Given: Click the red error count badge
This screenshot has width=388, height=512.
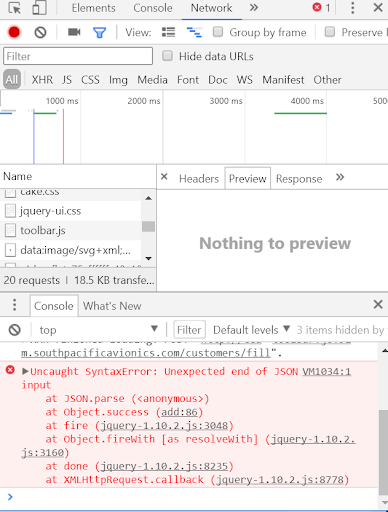Looking at the screenshot, I should click(321, 7).
